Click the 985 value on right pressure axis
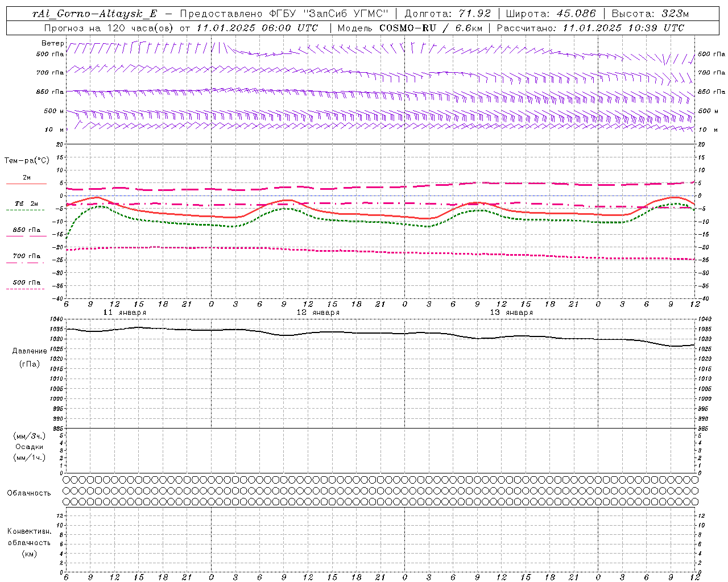The height and width of the screenshot is (582, 728). [704, 429]
